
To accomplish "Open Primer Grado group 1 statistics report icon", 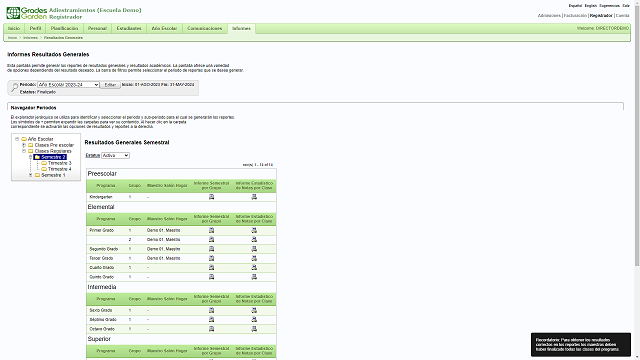I will (x=254, y=230).
